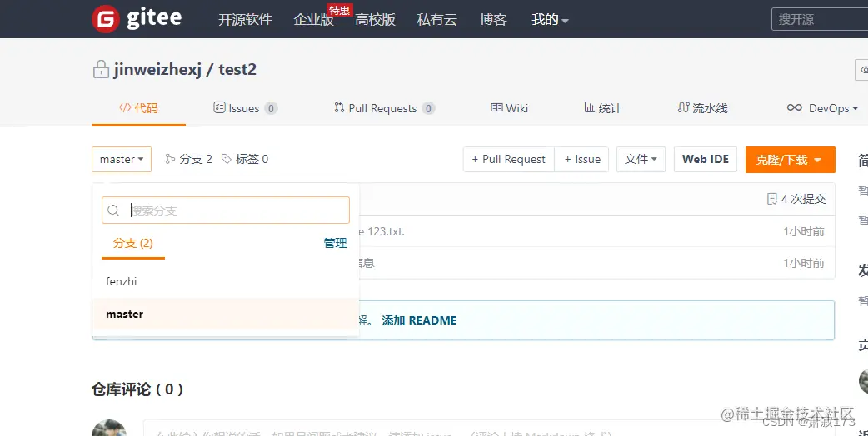Click the branch icon beside 分支 2
Image resolution: width=868 pixels, height=436 pixels.
[170, 159]
